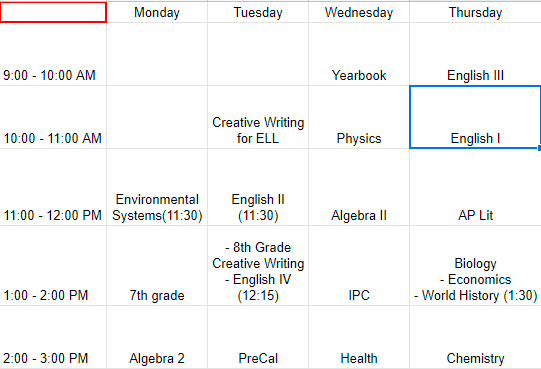Click the Creative Writing for ELL cell
541x369 pixels.
coord(258,117)
